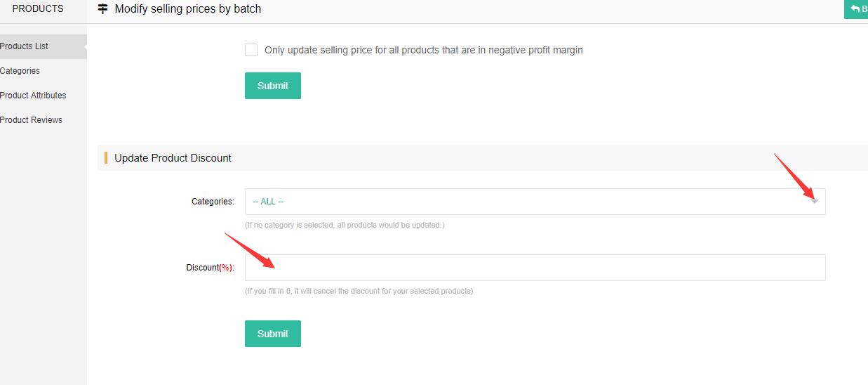The height and width of the screenshot is (385, 868).
Task: Select Product Reviews in the sidebar
Action: coord(31,120)
